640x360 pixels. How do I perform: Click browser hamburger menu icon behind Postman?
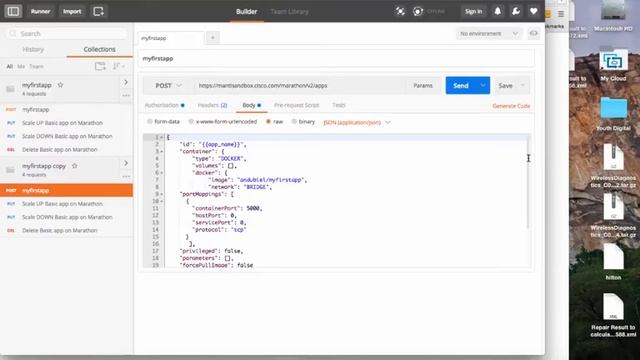coord(561,14)
